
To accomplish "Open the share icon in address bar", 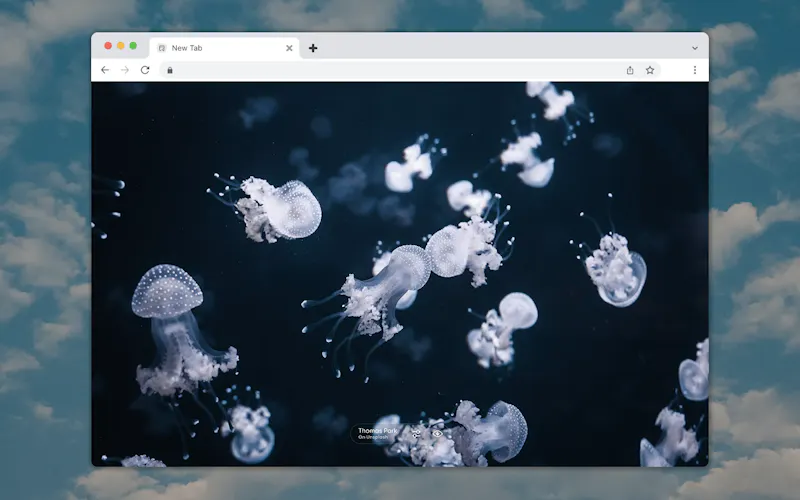I will (x=630, y=70).
